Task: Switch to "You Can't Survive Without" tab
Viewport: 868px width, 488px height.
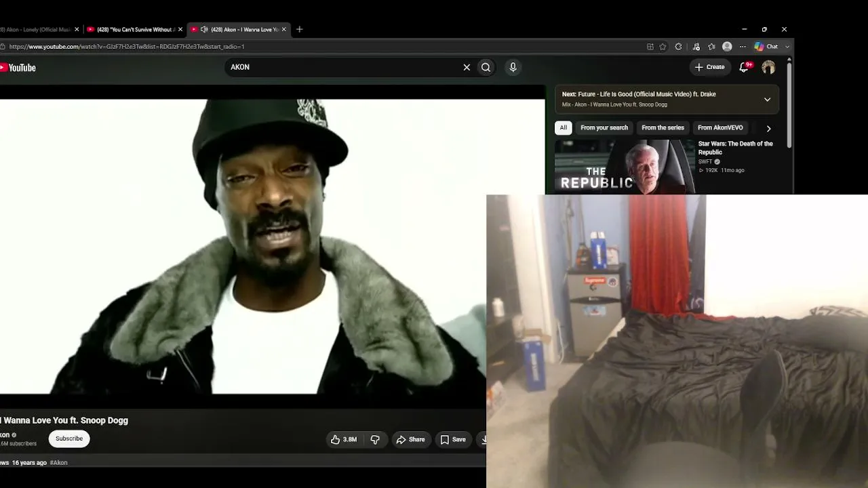Action: pyautogui.click(x=134, y=29)
